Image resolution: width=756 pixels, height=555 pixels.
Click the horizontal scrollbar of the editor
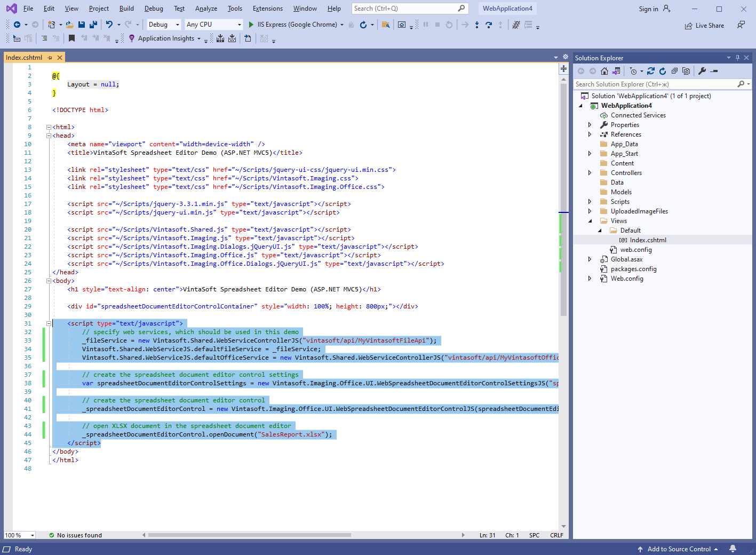coord(249,535)
